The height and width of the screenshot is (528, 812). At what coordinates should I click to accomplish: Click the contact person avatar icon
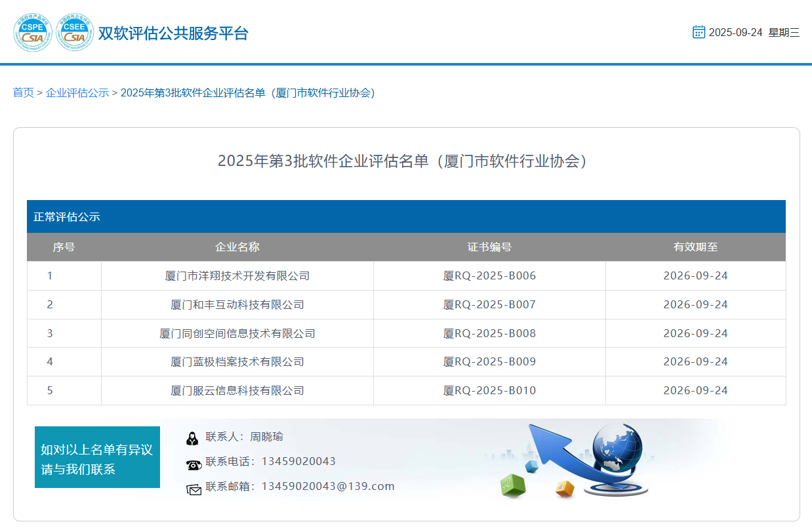(192, 439)
